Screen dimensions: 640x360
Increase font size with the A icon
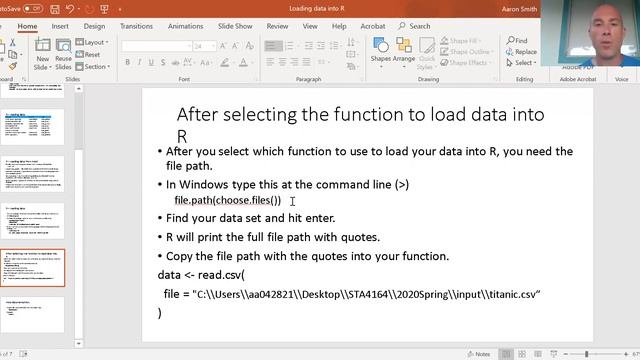click(x=223, y=46)
